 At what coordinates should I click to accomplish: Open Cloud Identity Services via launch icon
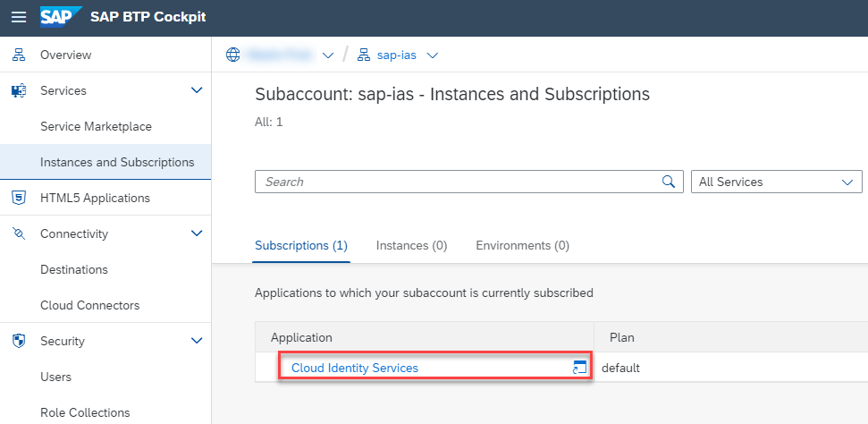coord(579,368)
